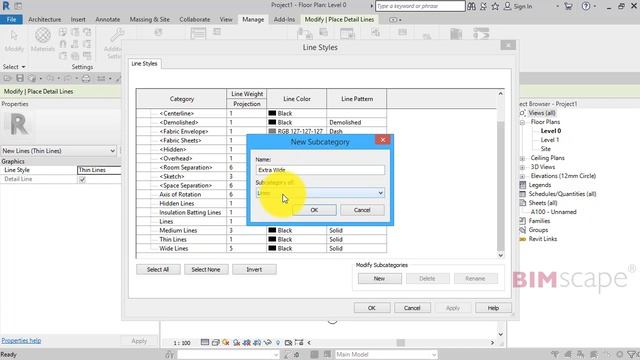The image size is (640, 360).
Task: Click the Sign In user icon
Action: coord(507,6)
